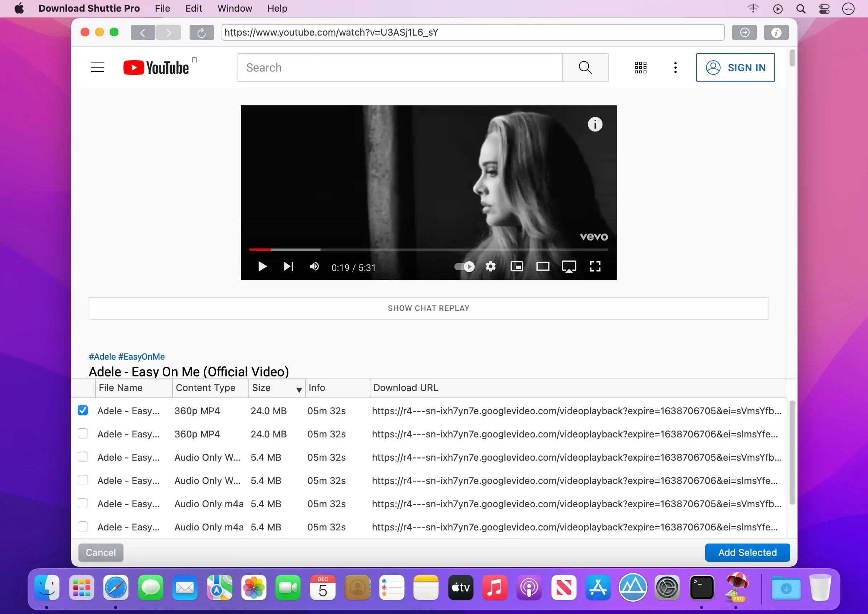Uncheck the first 360p MP4 row checkbox
This screenshot has height=614, width=868.
[x=83, y=411]
